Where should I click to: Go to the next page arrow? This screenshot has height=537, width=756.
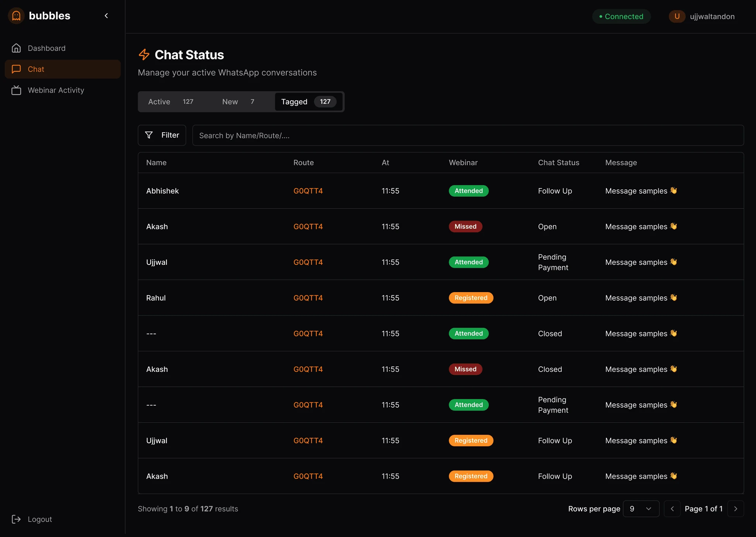736,509
